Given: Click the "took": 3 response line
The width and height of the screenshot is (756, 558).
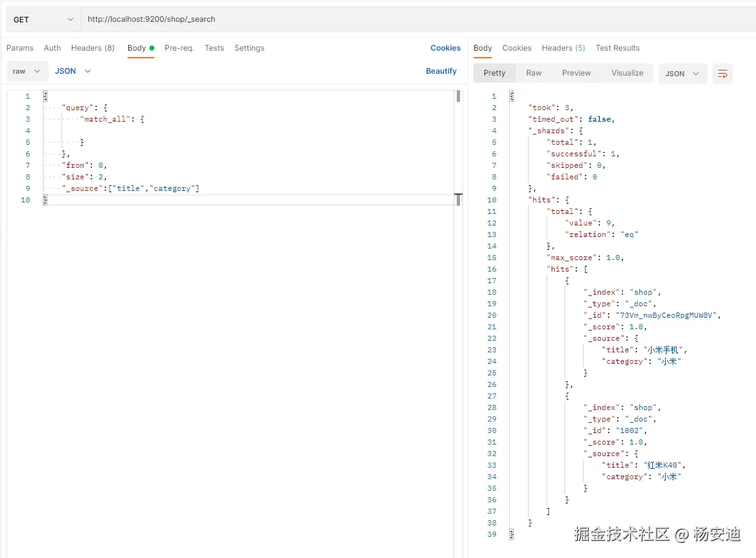Looking at the screenshot, I should click(x=550, y=108).
